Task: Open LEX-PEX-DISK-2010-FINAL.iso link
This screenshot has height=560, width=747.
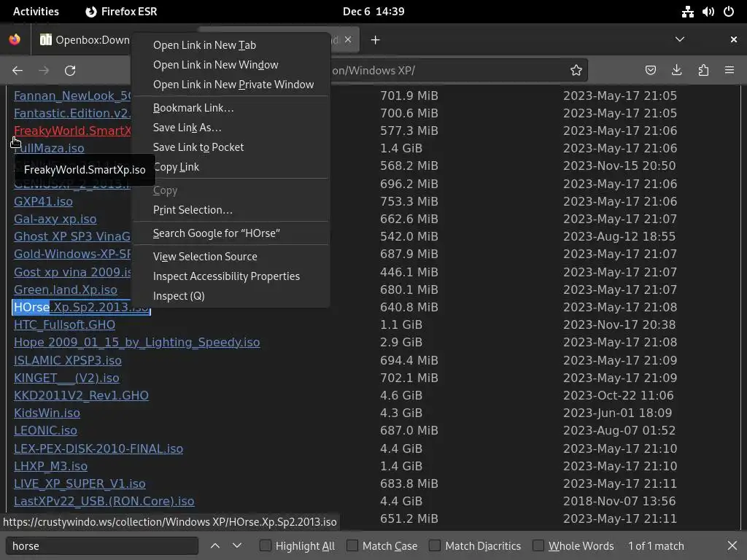Action: (98, 448)
